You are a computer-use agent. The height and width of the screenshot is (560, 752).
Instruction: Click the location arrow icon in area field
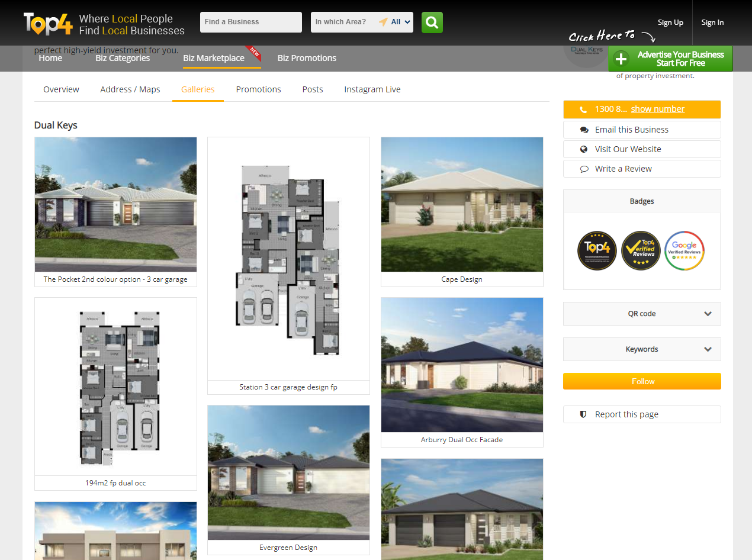pos(383,22)
